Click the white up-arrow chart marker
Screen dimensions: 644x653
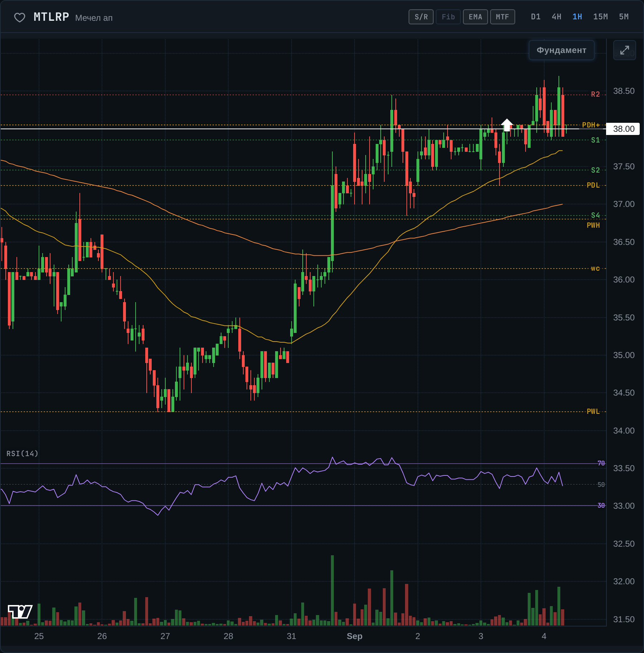click(x=507, y=125)
